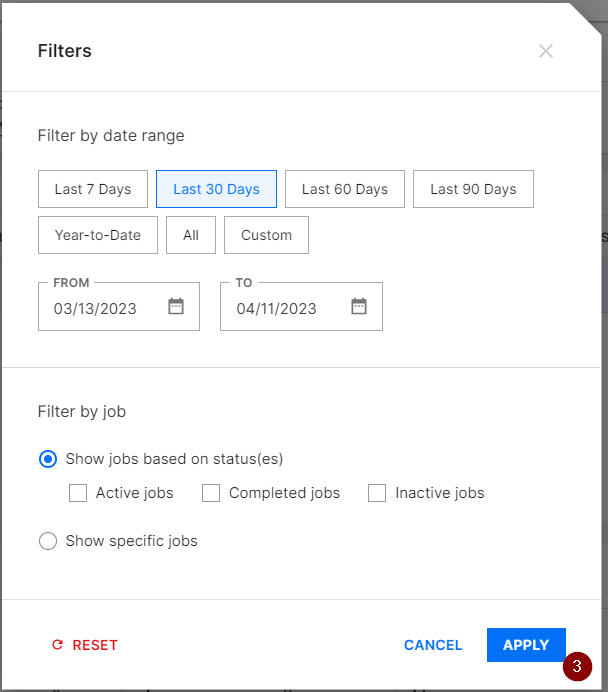Click the All date range option
The width and height of the screenshot is (608, 692).
(191, 235)
